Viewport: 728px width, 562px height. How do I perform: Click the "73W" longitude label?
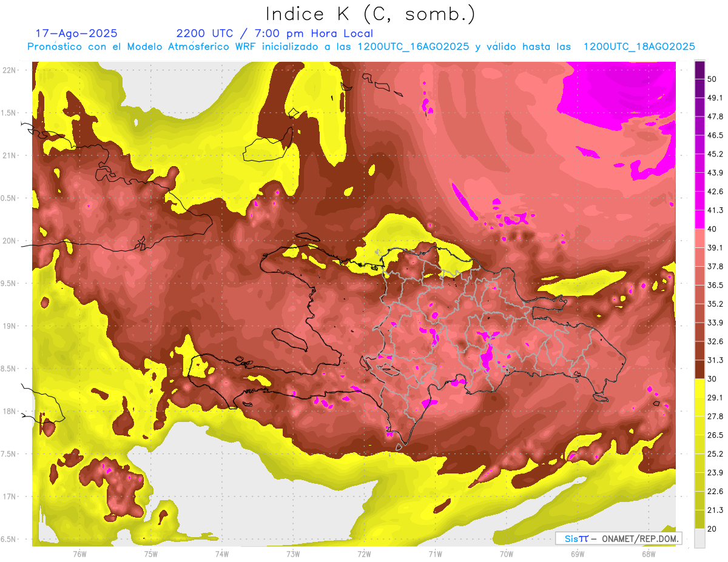(293, 554)
